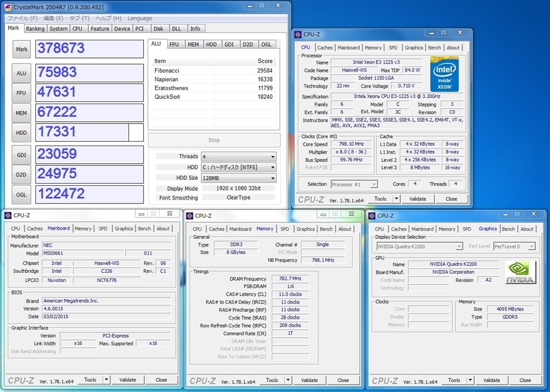The width and height of the screenshot is (550, 392).
Task: Minimize the CrystalMark window
Action: (250, 6)
